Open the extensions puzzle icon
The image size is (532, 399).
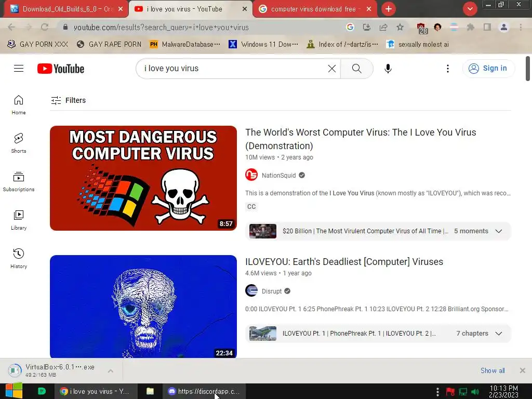click(x=470, y=27)
